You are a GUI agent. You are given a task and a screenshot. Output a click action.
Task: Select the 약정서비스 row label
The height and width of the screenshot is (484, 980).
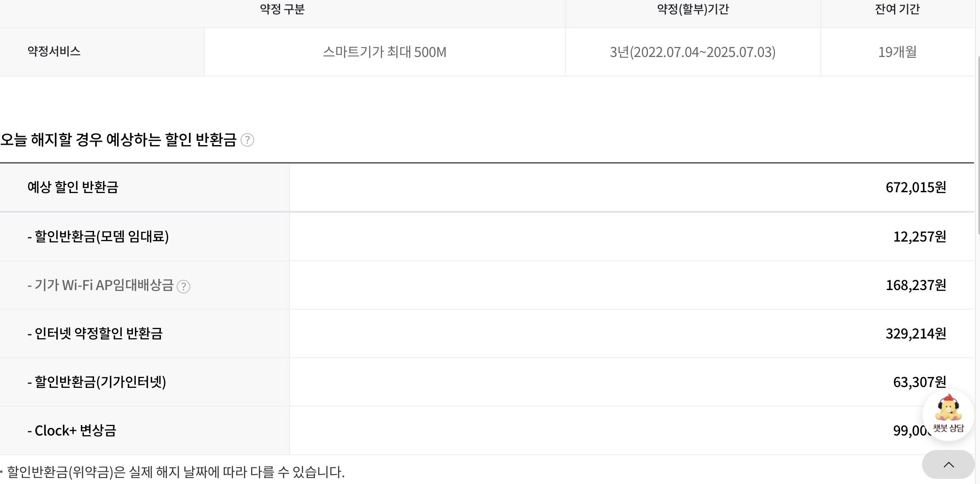pyautogui.click(x=54, y=51)
